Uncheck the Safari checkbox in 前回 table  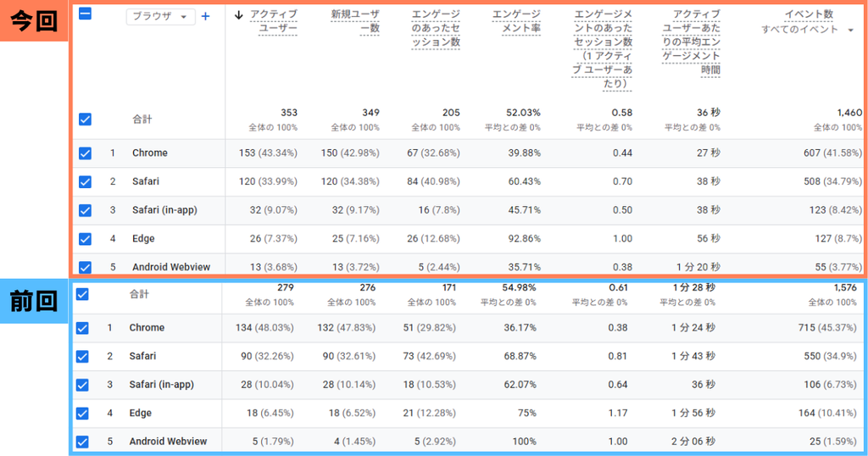(82, 356)
